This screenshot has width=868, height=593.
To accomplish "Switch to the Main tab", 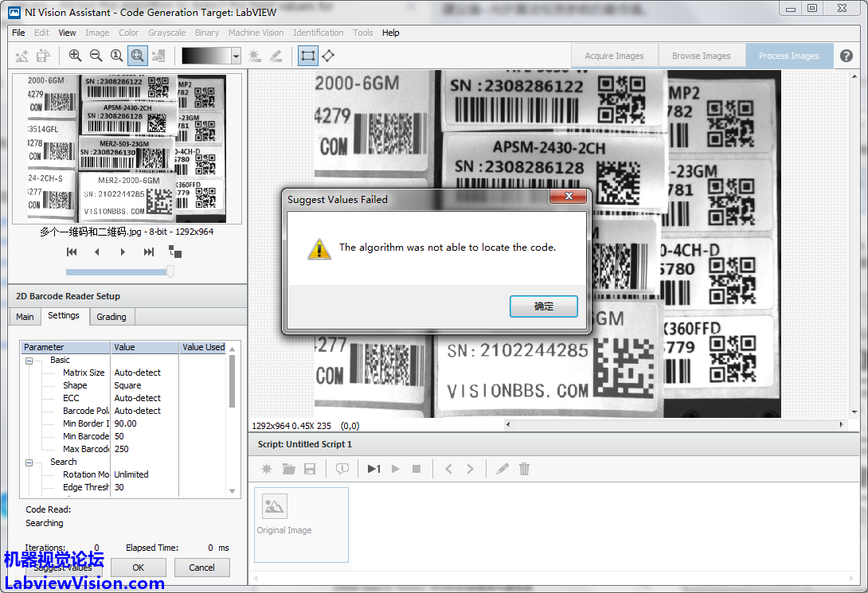I will 25,317.
